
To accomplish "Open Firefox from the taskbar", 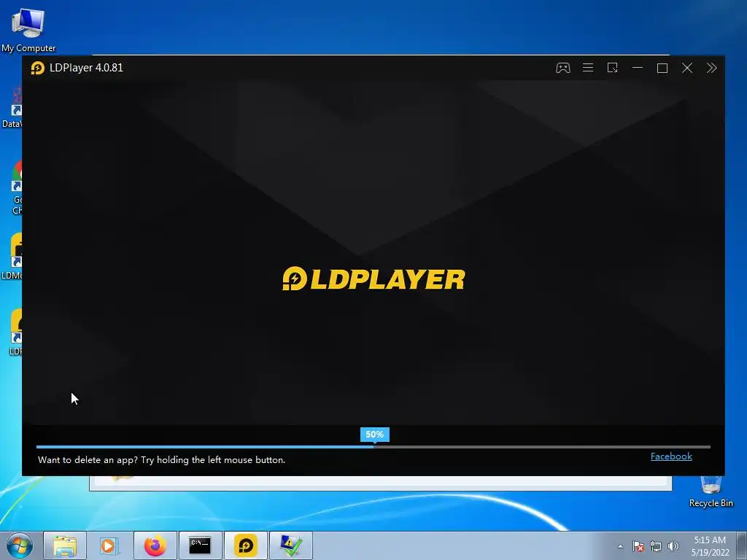I will 155,545.
